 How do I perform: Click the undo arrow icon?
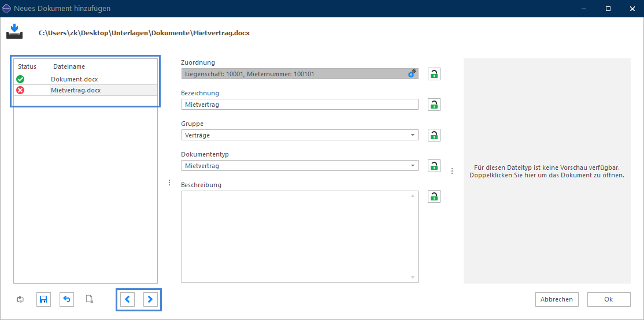click(x=66, y=299)
